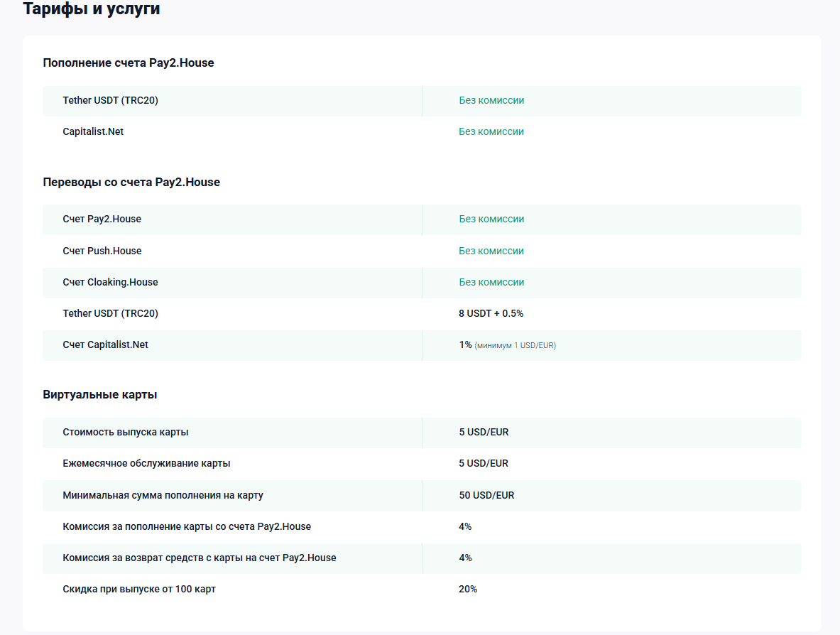Click the "Счет Capitalist.Net" row label
Image resolution: width=840 pixels, height=635 pixels.
click(106, 344)
